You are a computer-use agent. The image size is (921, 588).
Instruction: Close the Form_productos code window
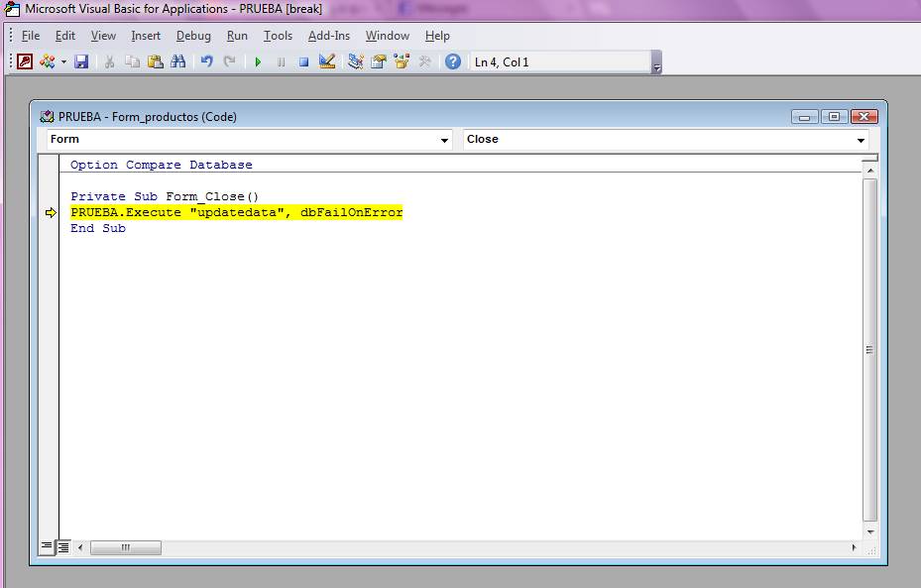coord(864,117)
